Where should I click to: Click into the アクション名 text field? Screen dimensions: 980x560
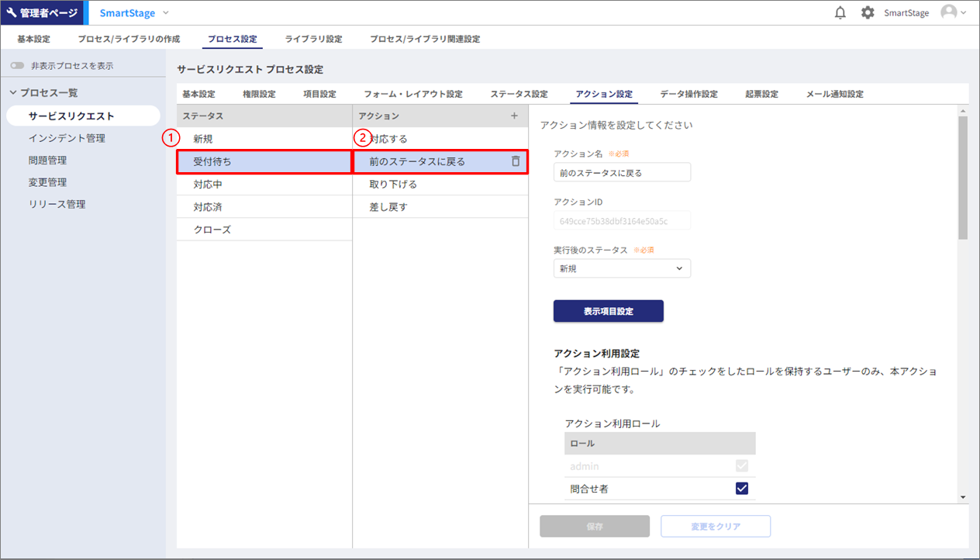coord(622,172)
